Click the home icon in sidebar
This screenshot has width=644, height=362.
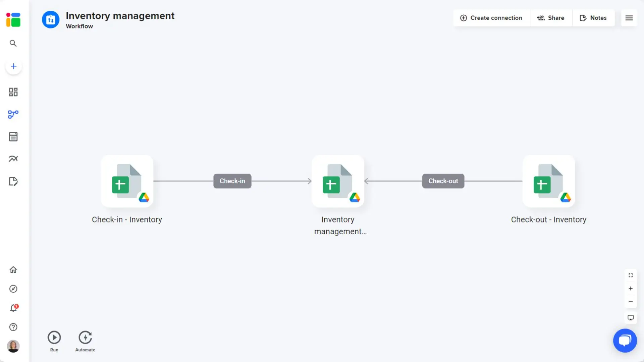[13, 269]
